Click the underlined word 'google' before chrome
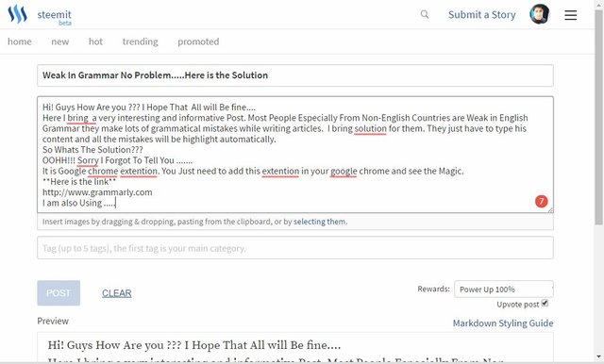 pyautogui.click(x=344, y=172)
